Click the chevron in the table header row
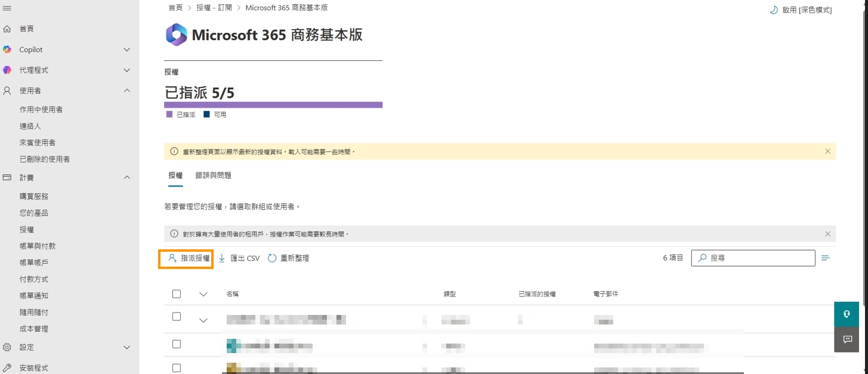This screenshot has width=868, height=374. pos(203,294)
